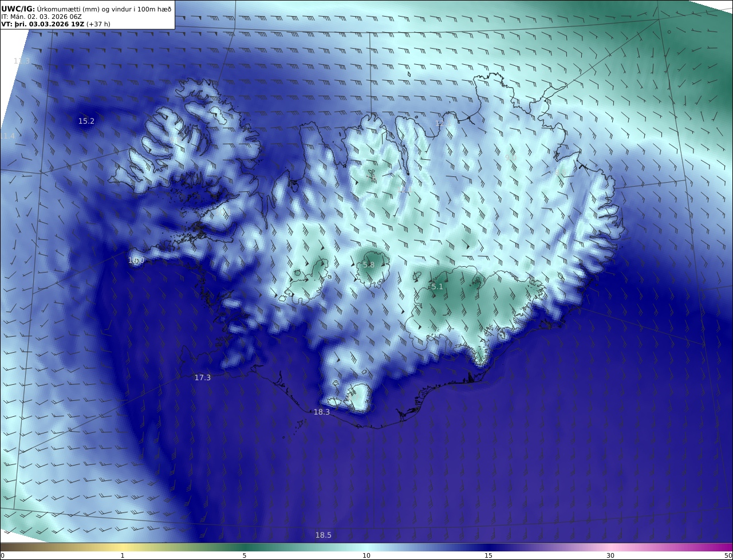Click the color bar tick label 30
733x560 pixels.
(610, 555)
